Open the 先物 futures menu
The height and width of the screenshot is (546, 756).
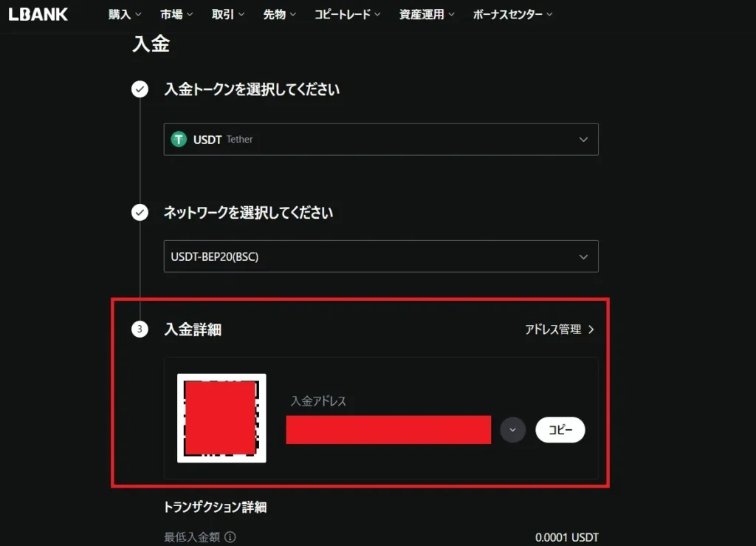pos(279,14)
